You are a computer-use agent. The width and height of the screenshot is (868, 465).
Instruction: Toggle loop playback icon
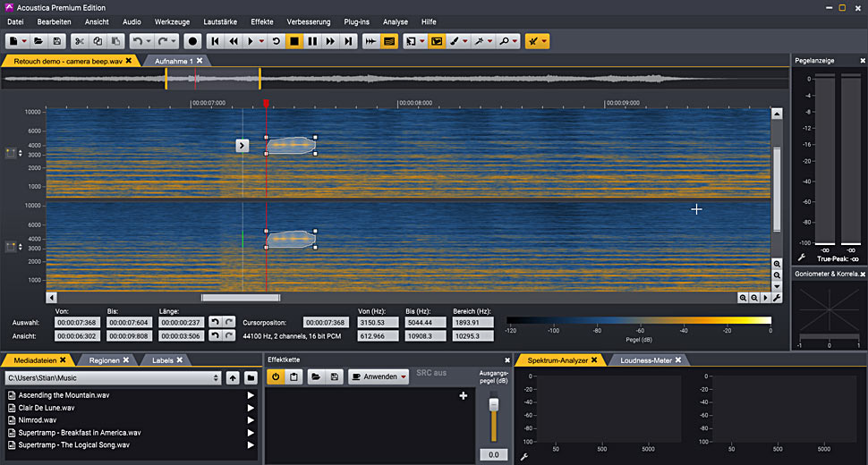[x=277, y=41]
